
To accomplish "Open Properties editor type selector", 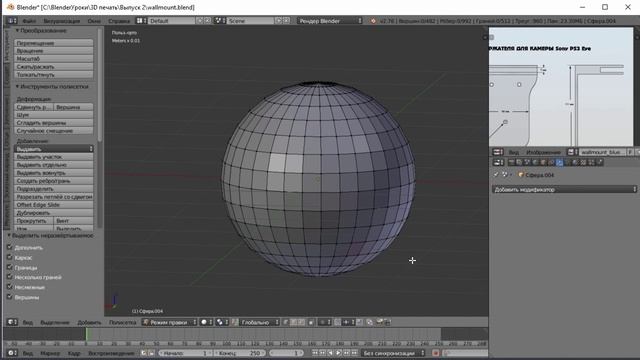I will point(498,162).
